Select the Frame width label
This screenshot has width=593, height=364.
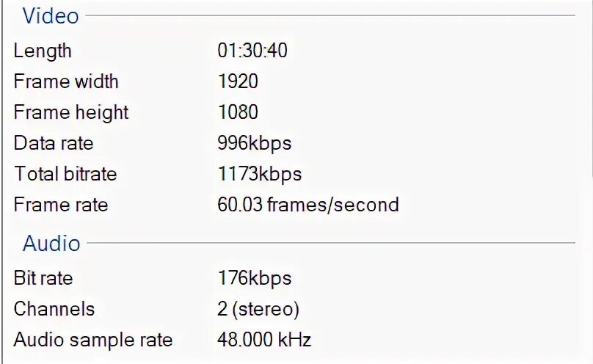65,81
